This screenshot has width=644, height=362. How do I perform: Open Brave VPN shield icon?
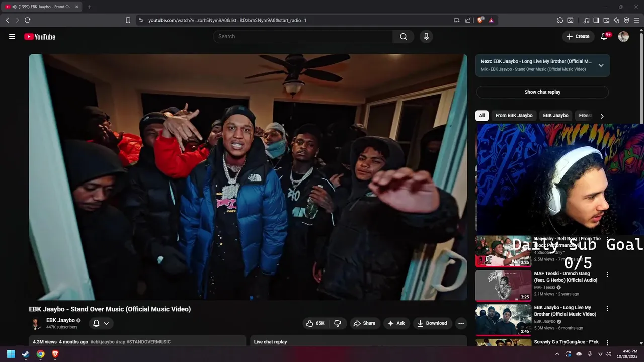click(626, 20)
